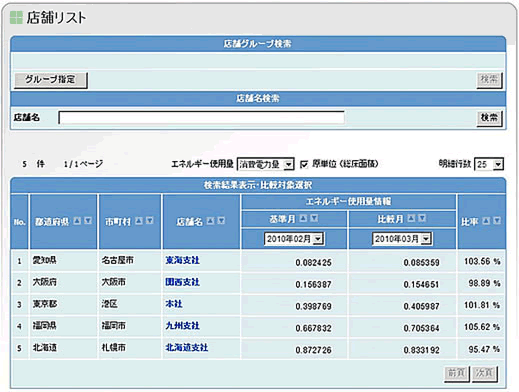
Task: Open エネルギー使用量 消費電力量 dropdown
Action: [266, 164]
